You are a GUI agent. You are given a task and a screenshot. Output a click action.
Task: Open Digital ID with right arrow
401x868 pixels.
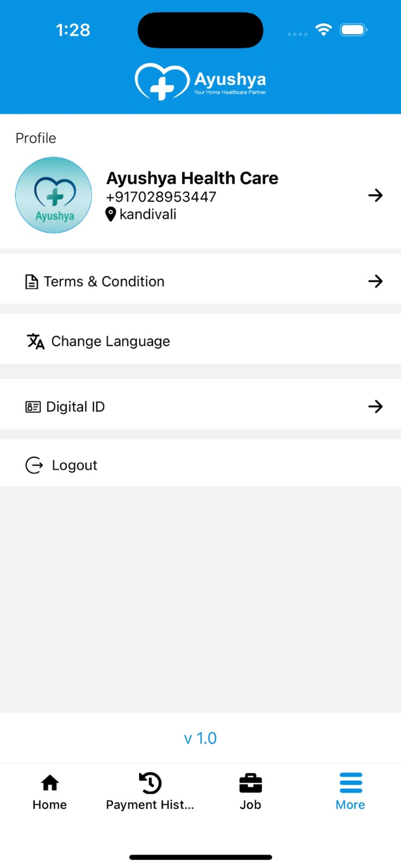click(375, 406)
